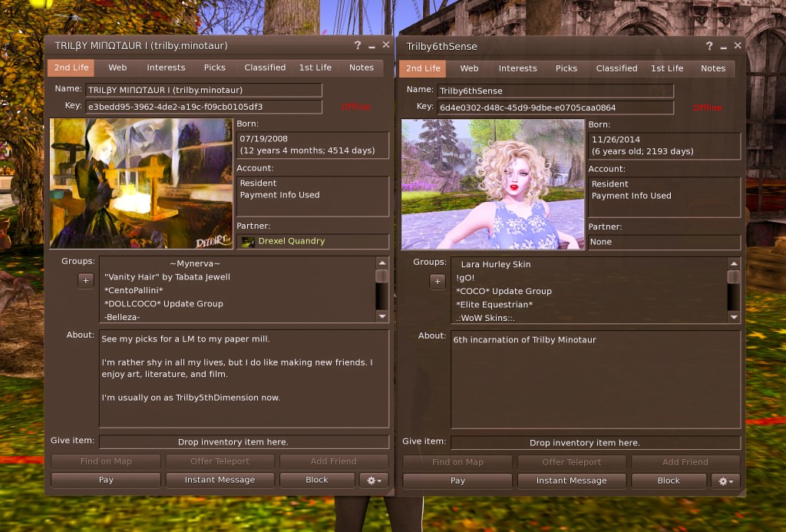Click Pay button in Trilby6thSense profile
786x532 pixels.
(x=457, y=481)
